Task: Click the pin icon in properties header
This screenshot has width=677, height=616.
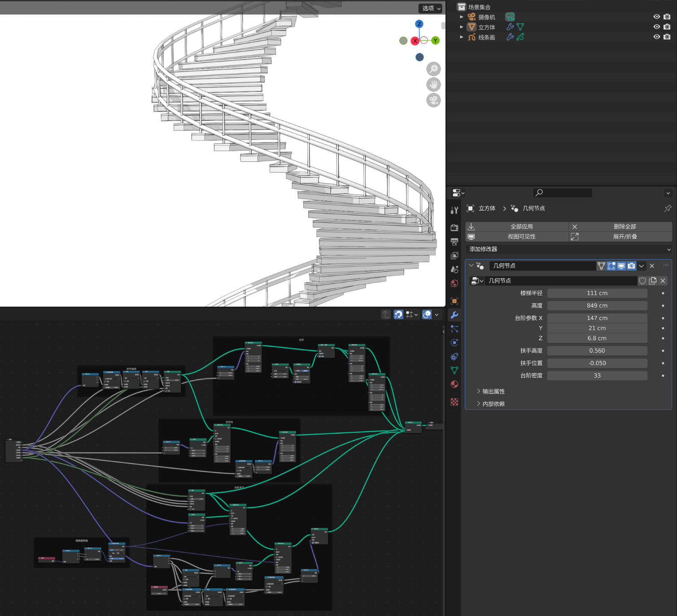Action: (668, 208)
